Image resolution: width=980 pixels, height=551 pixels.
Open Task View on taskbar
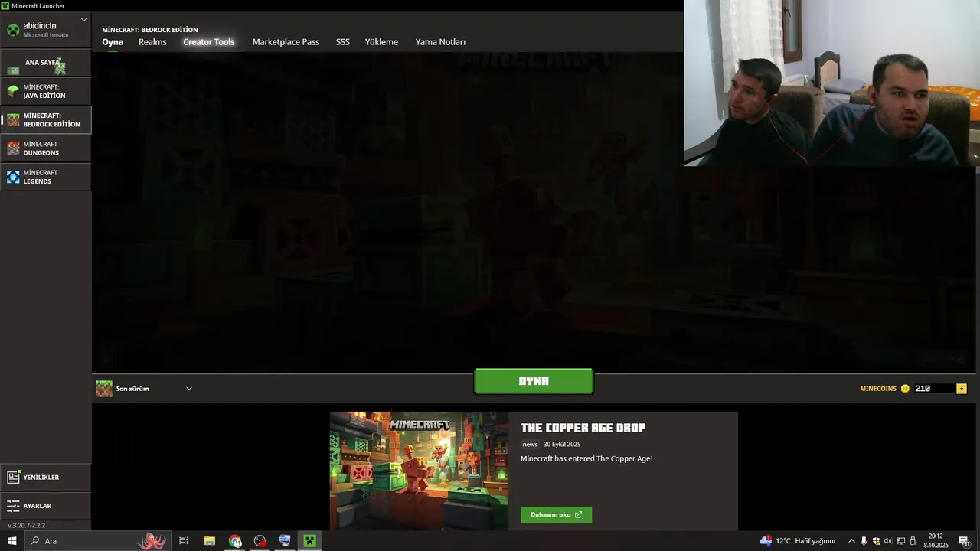click(184, 541)
